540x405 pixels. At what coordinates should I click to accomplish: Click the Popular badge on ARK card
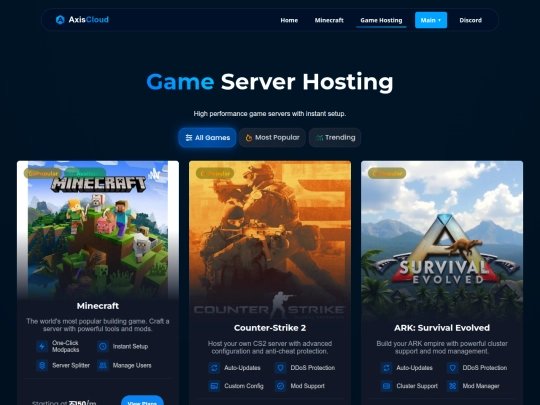tap(387, 173)
